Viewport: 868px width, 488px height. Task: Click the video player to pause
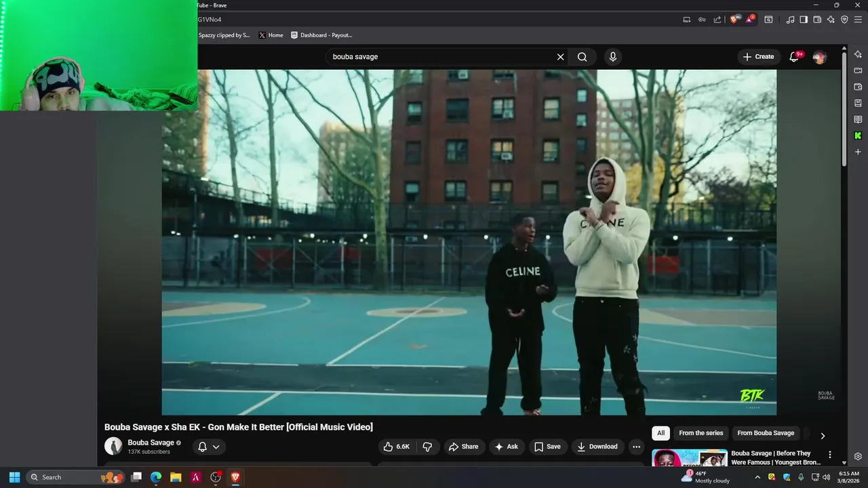[x=469, y=242]
